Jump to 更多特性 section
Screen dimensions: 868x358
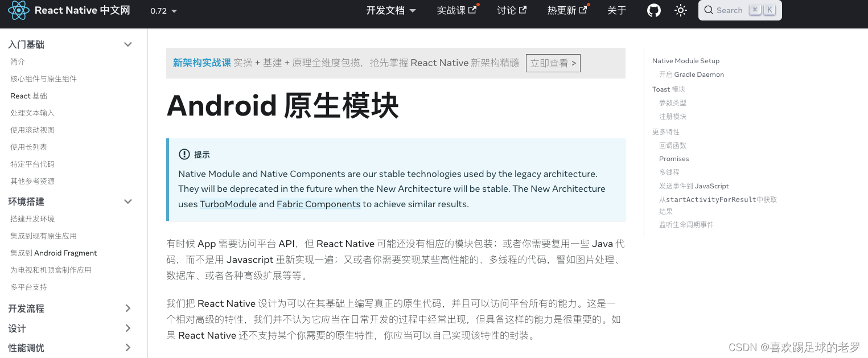(x=666, y=131)
